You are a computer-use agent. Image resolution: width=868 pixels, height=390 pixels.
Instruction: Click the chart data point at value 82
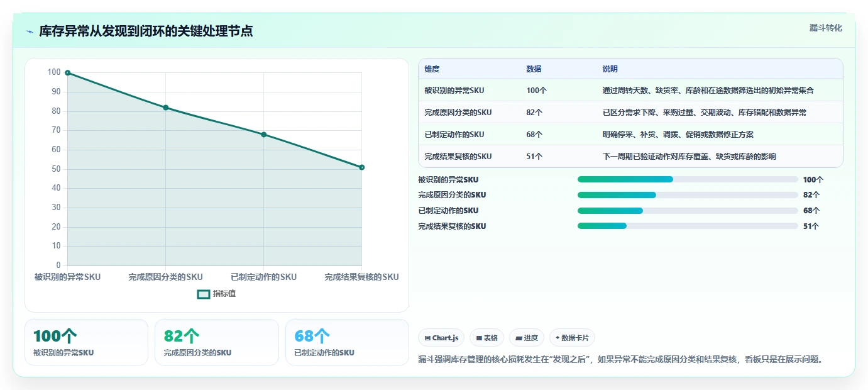point(165,108)
